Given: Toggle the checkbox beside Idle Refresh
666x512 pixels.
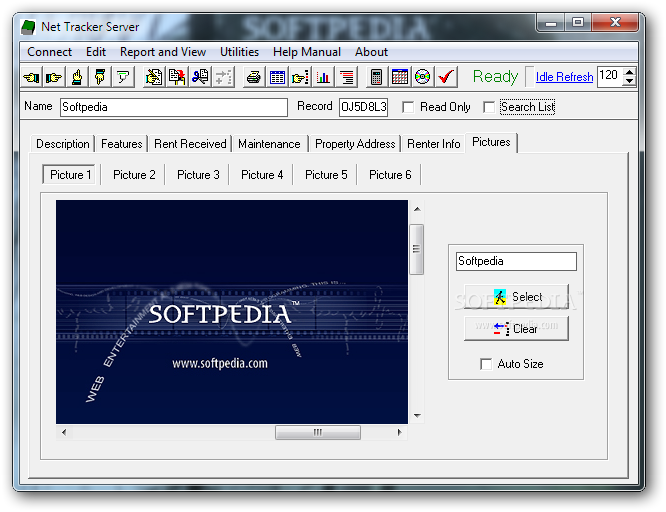Looking at the screenshot, I should pos(529,77).
